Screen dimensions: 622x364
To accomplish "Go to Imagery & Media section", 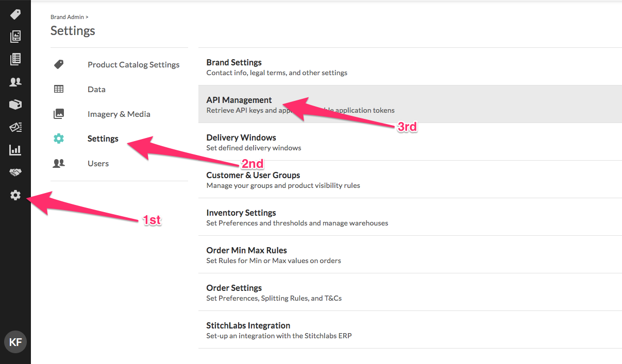I will tap(119, 114).
